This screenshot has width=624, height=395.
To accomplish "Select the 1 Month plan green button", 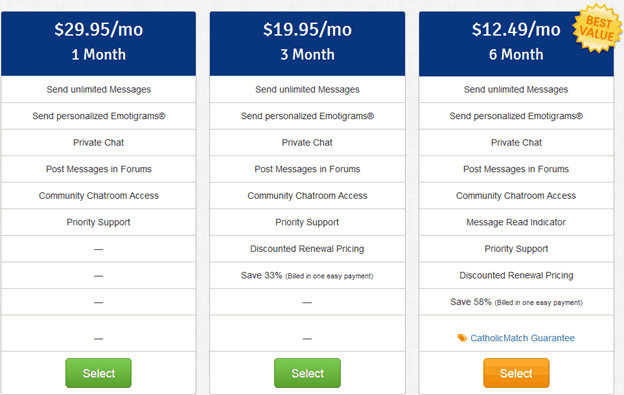I will (x=98, y=373).
